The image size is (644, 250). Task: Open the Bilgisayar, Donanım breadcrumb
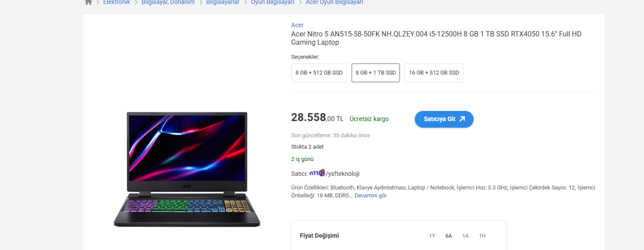click(x=168, y=2)
